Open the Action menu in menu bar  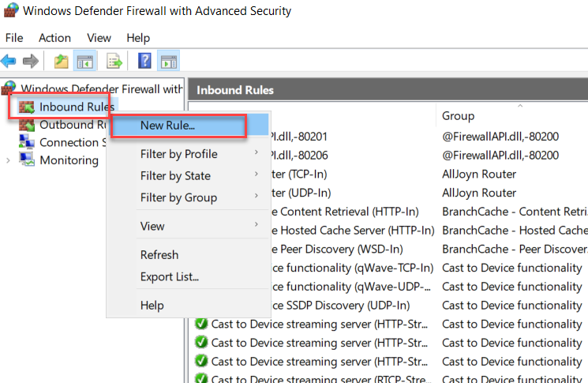(x=54, y=38)
